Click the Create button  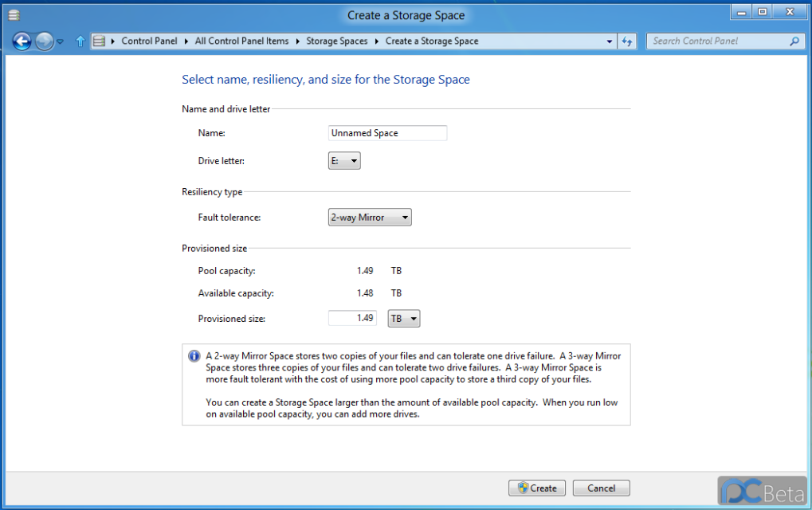point(537,488)
